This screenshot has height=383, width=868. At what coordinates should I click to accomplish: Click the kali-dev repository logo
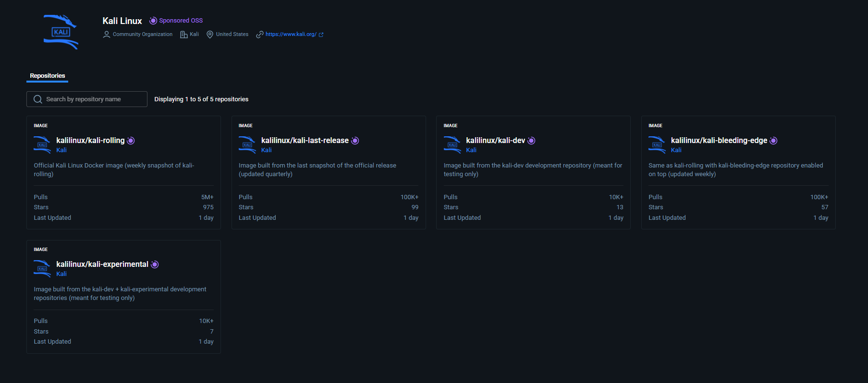click(x=452, y=144)
